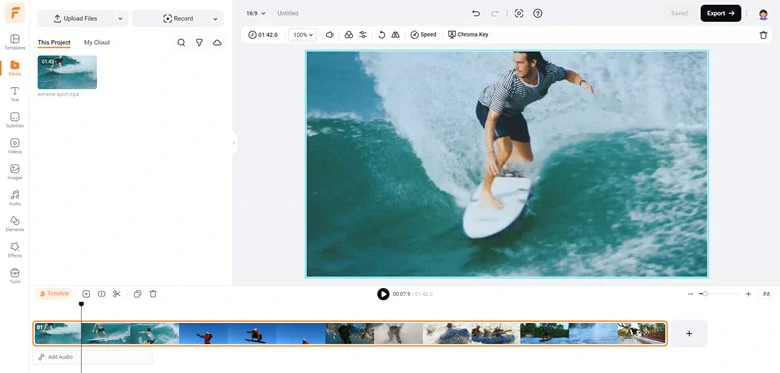The height and width of the screenshot is (373, 780).
Task: Click the Fit timeline button
Action: tap(767, 294)
